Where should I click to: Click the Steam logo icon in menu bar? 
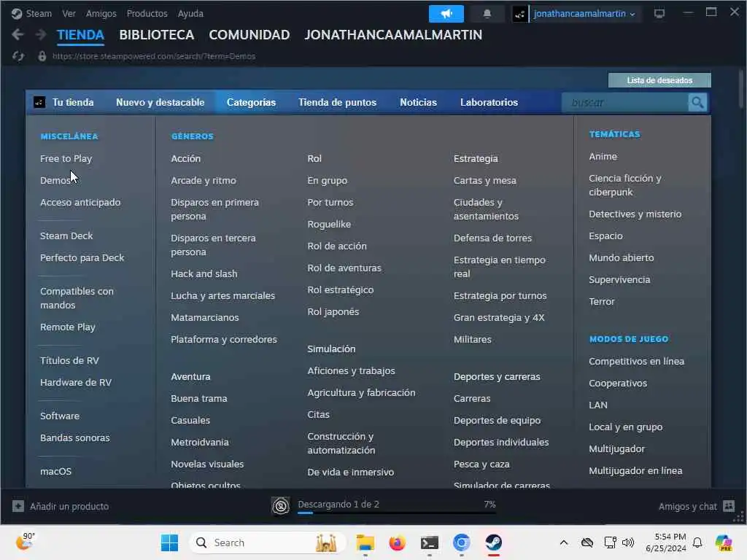click(17, 13)
